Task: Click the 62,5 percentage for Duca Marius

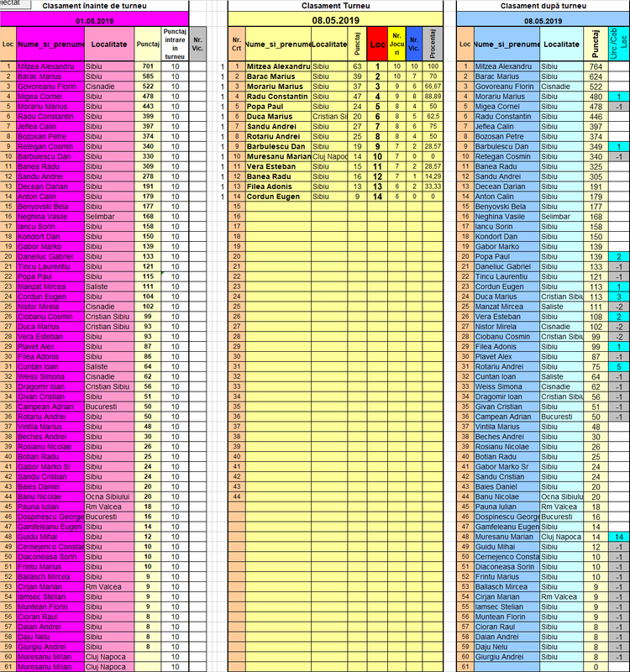Action: (433, 116)
